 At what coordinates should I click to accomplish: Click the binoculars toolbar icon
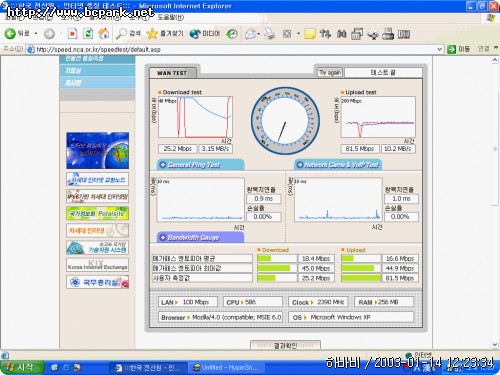tap(341, 34)
